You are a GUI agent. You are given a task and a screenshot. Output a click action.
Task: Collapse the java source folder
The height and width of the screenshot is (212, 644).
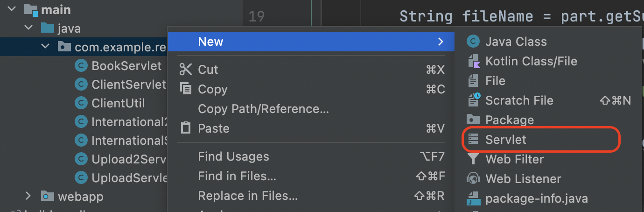pos(29,28)
